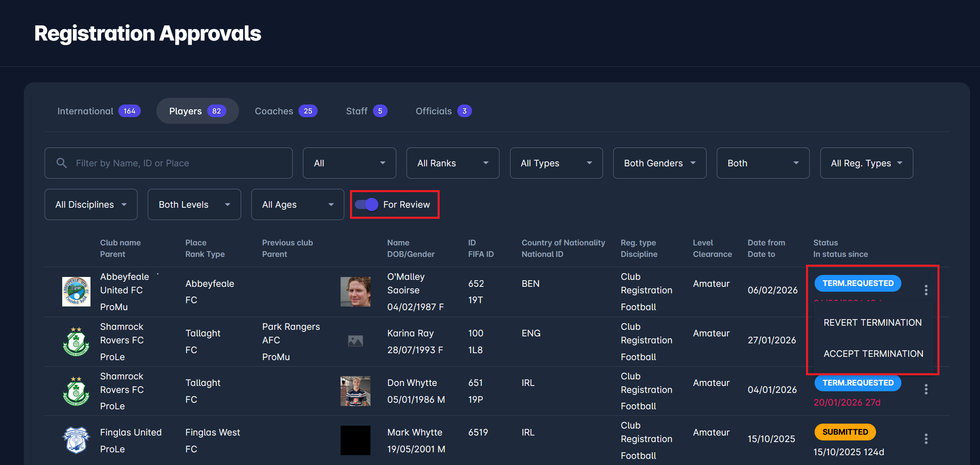Toggle the For Review switch
Viewport: 980px width, 465px height.
[367, 204]
